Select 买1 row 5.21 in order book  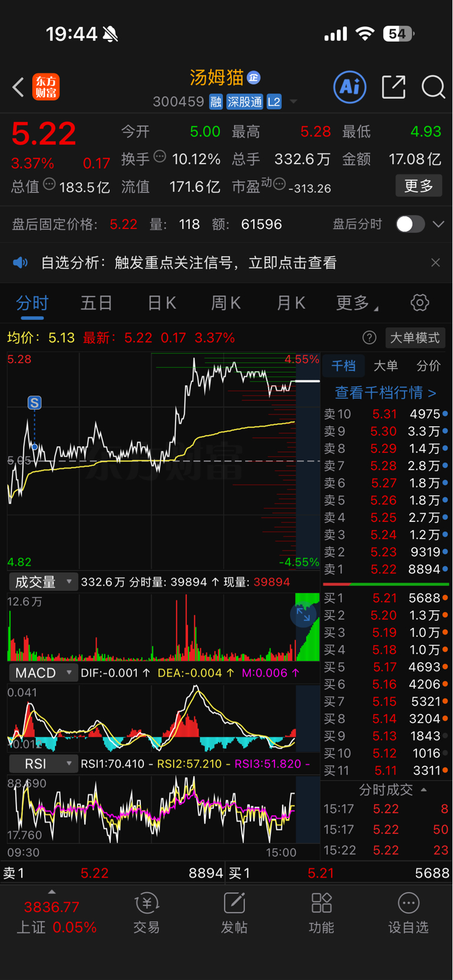pos(386,598)
